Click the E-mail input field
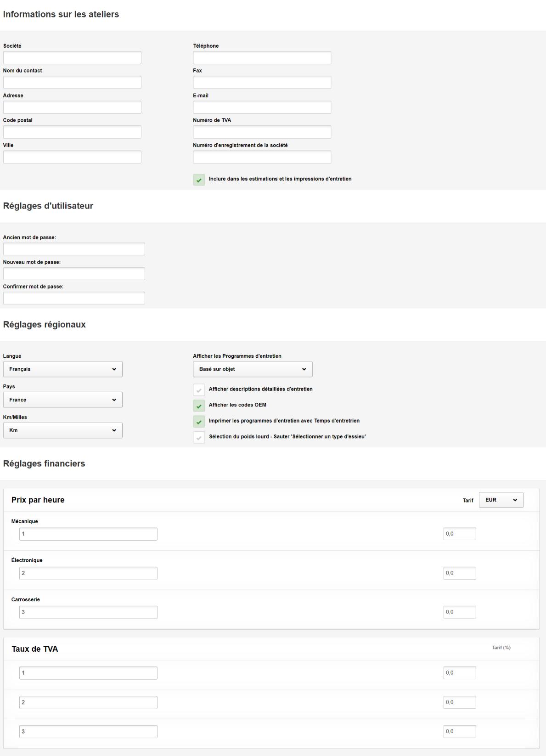The image size is (546, 756). coord(262,107)
